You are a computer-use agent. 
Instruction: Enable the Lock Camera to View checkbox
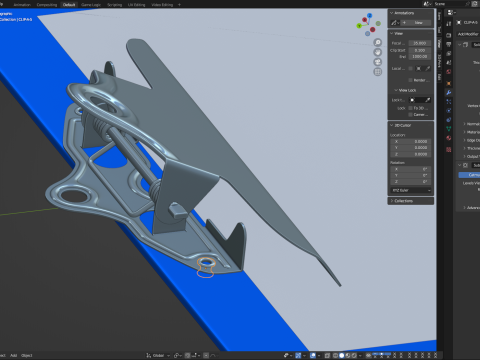pos(410,115)
